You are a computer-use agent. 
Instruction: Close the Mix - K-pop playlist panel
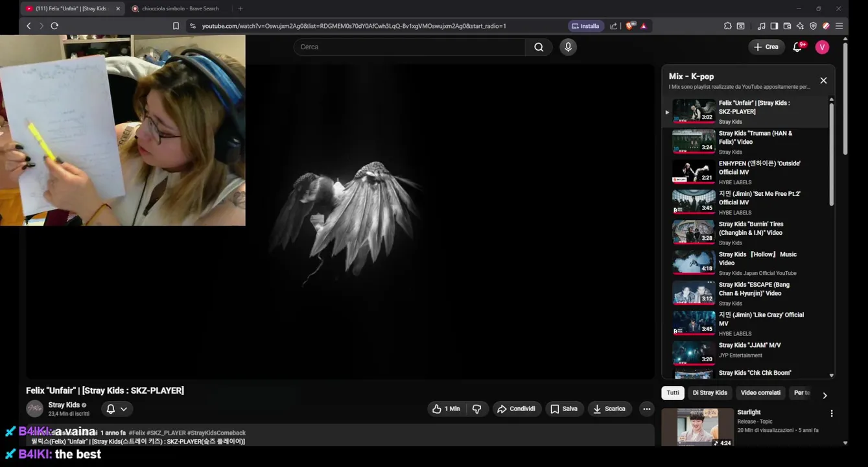click(x=823, y=80)
